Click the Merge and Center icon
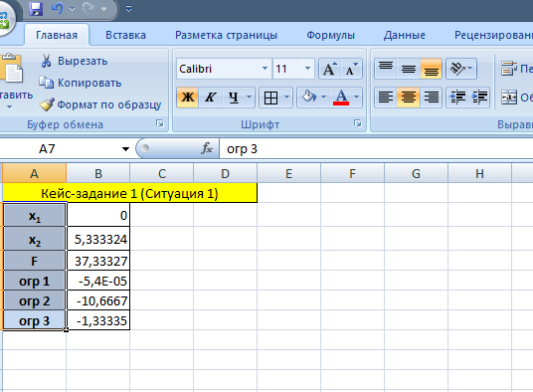Image resolution: width=533 pixels, height=392 pixels. [509, 98]
